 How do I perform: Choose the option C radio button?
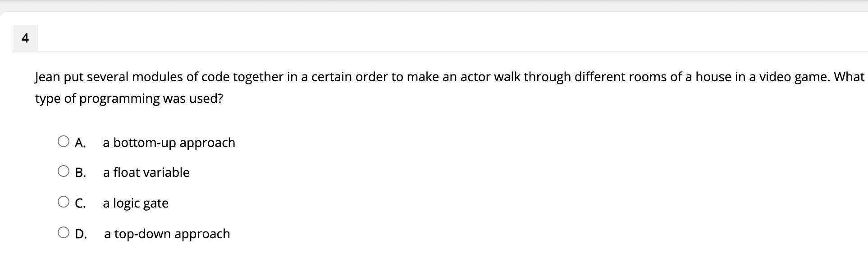(x=64, y=202)
